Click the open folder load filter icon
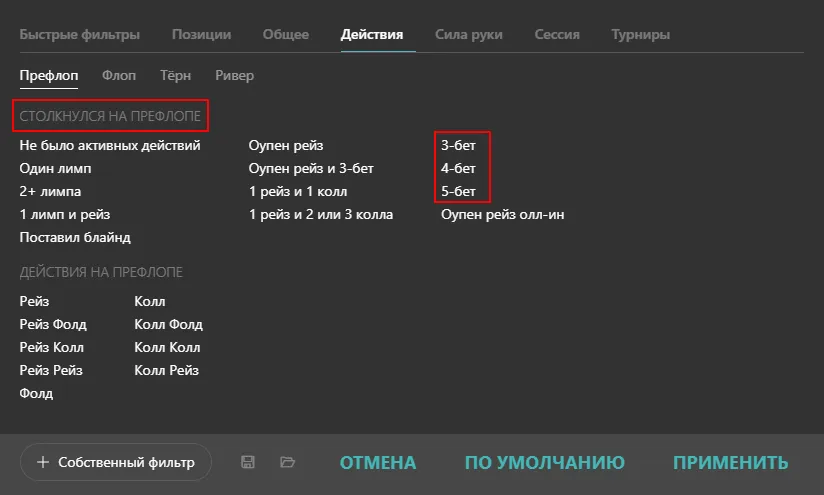 [x=288, y=462]
